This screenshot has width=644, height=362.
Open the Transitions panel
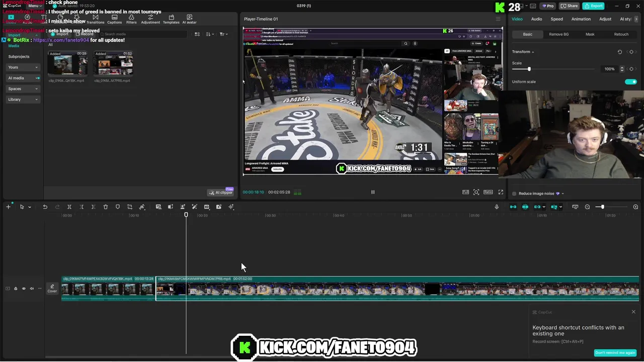tap(95, 19)
